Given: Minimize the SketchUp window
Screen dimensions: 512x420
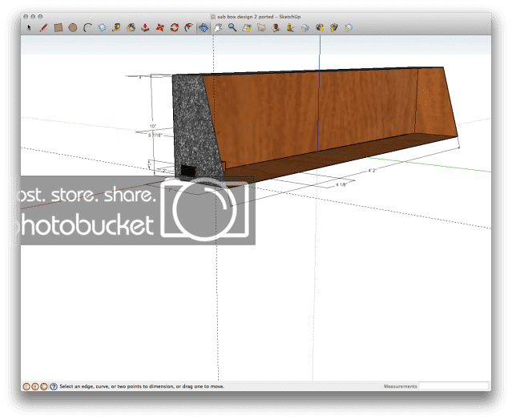Looking at the screenshot, I should pos(33,17).
